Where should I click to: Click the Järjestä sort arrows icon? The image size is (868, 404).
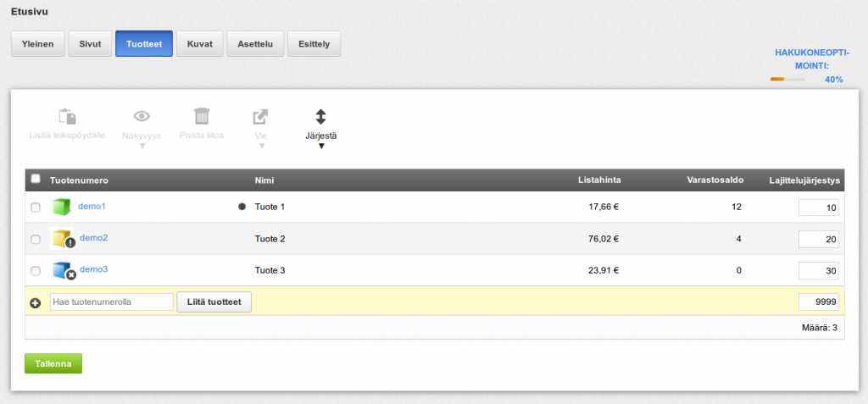point(321,116)
